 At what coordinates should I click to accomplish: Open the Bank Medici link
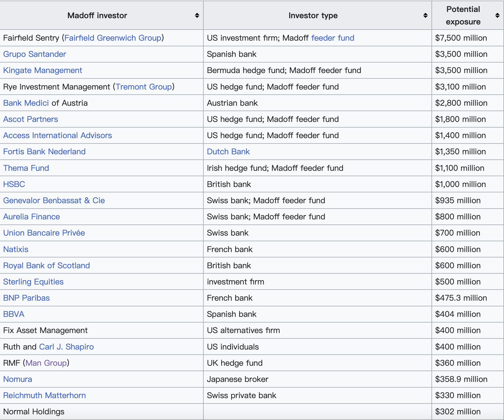tap(26, 103)
